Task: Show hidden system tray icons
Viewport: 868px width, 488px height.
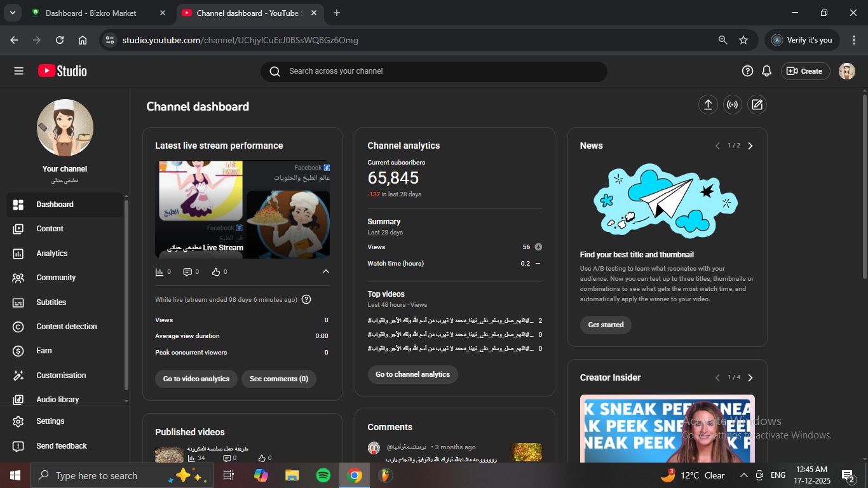Action: coord(743,475)
